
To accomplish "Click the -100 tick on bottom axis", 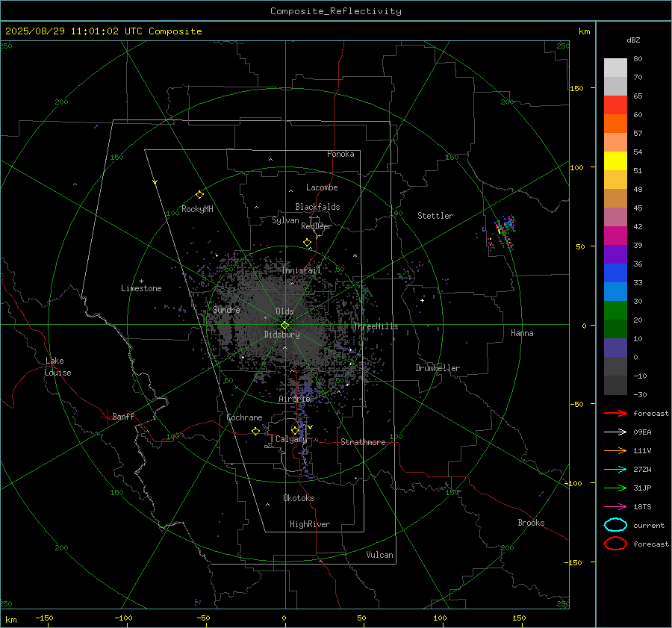I will (x=123, y=618).
